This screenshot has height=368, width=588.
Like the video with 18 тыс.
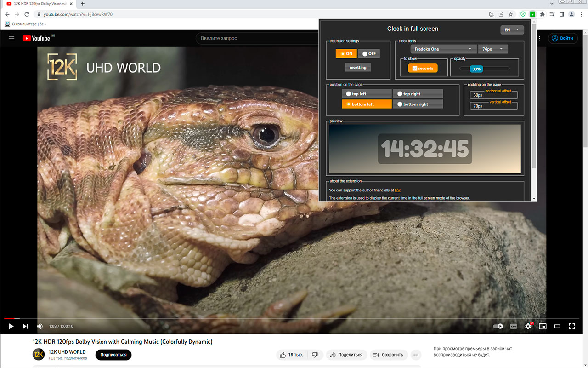click(x=292, y=355)
